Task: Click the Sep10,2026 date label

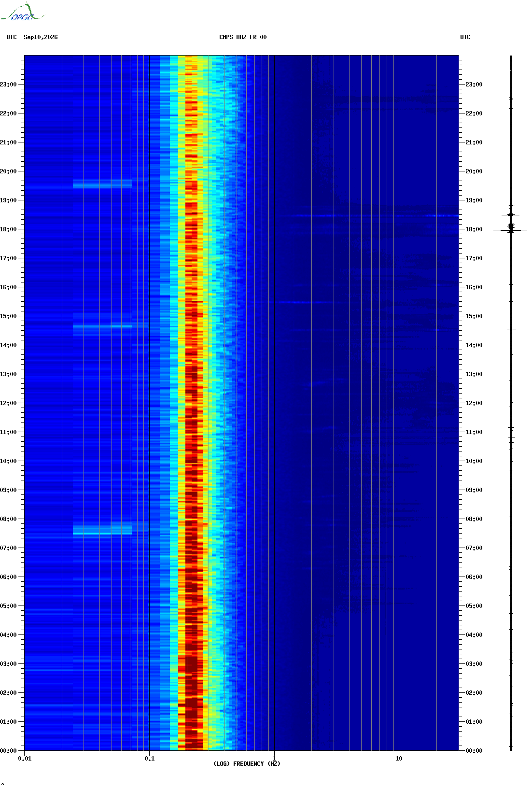Action: 41,37
